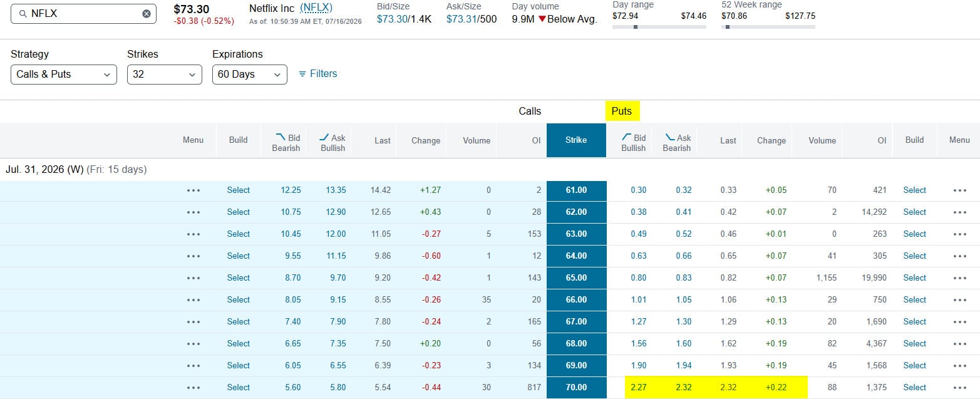Screen dimensions: 980x399
Task: Open the Expirations 60 Days dropdown
Action: coord(250,75)
